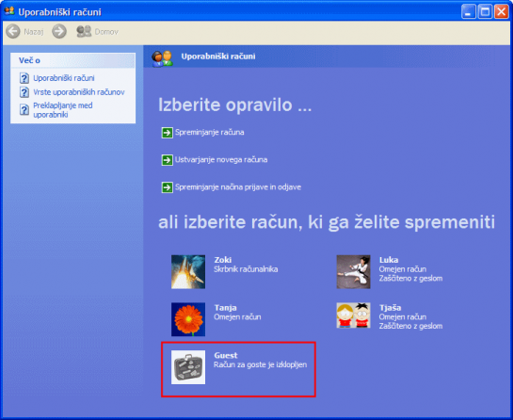
Task: Click the Luka account name
Action: point(389,260)
